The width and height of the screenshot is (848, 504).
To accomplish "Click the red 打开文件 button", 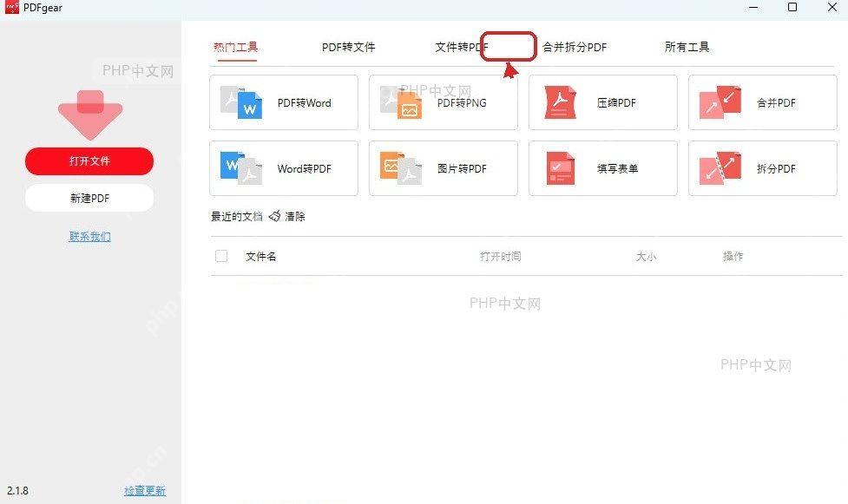I will [89, 160].
